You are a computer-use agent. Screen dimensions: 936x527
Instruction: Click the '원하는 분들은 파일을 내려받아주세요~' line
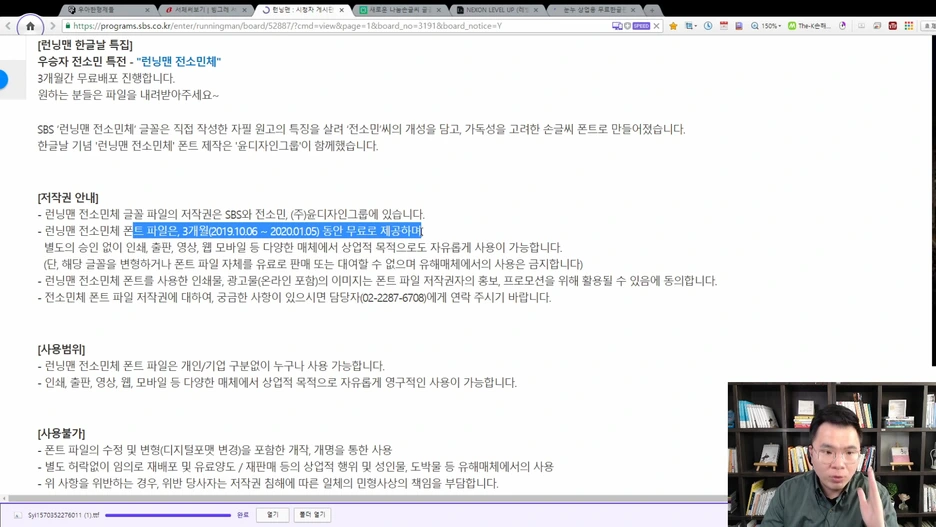pyautogui.click(x=128, y=95)
